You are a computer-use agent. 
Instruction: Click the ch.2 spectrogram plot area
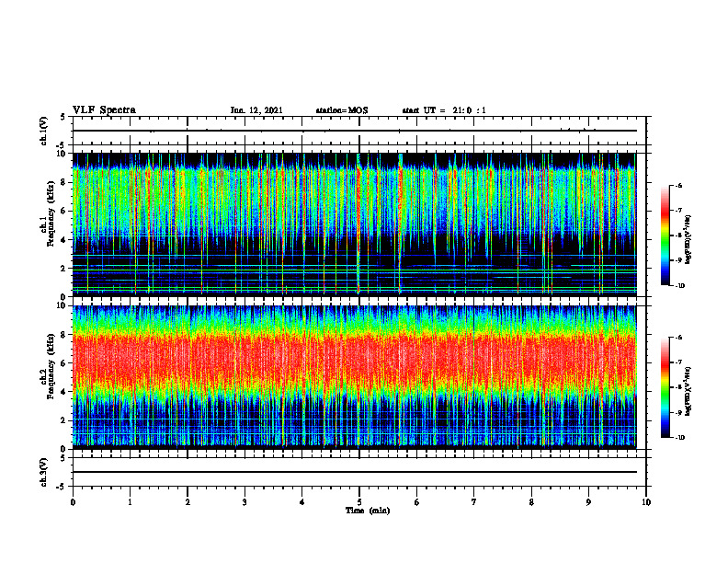pyautogui.click(x=354, y=377)
